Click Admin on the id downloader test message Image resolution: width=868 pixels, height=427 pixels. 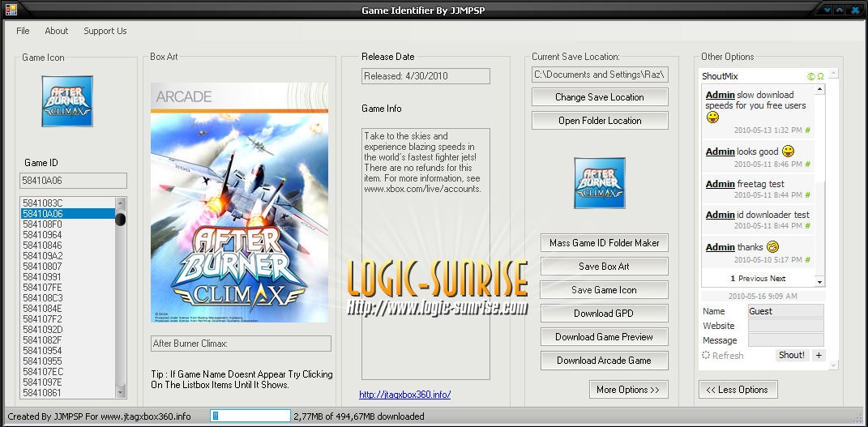[720, 215]
